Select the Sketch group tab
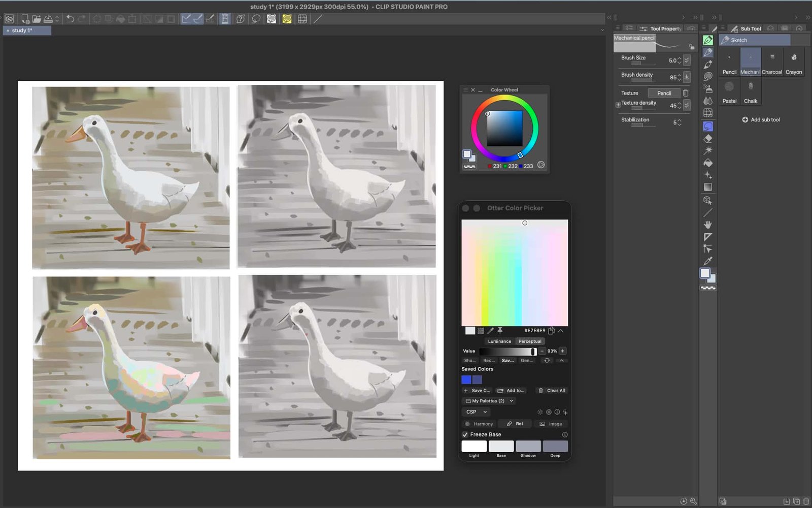Screen dimensions: 812x508 [755, 40]
